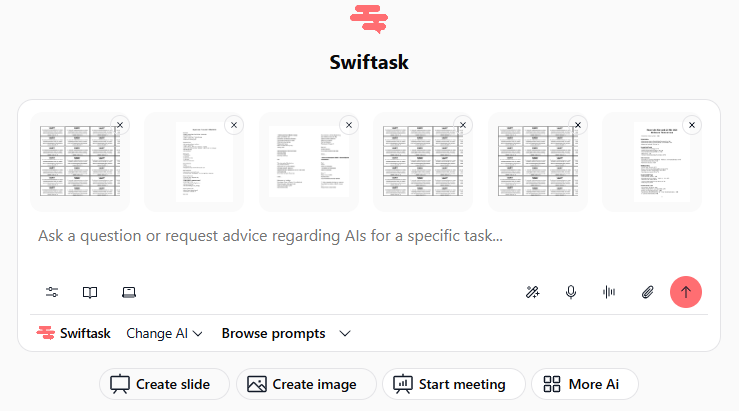Click the Create image button
Screen dimensions: 739x411
pos(306,384)
